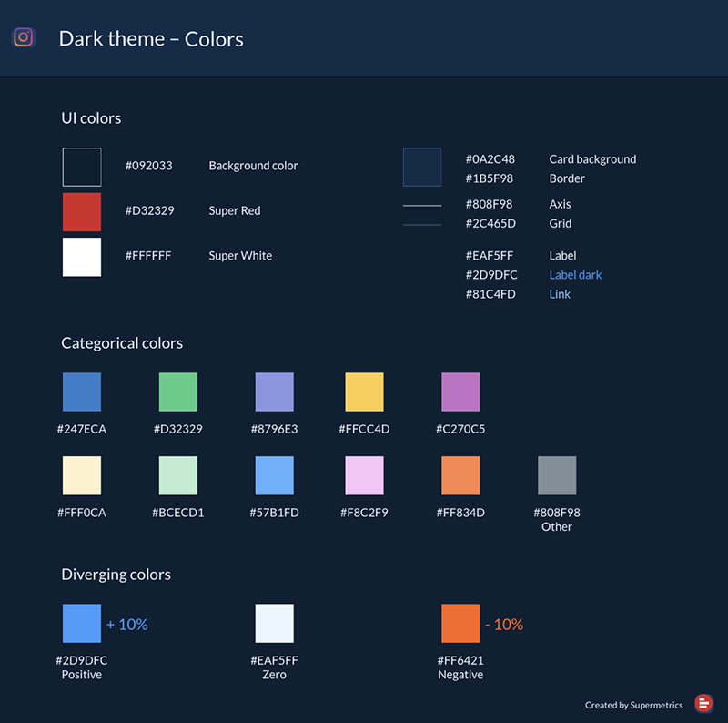The height and width of the screenshot is (723, 728).
Task: Select the Negative #FF6421 orange swatch
Action: [460, 623]
